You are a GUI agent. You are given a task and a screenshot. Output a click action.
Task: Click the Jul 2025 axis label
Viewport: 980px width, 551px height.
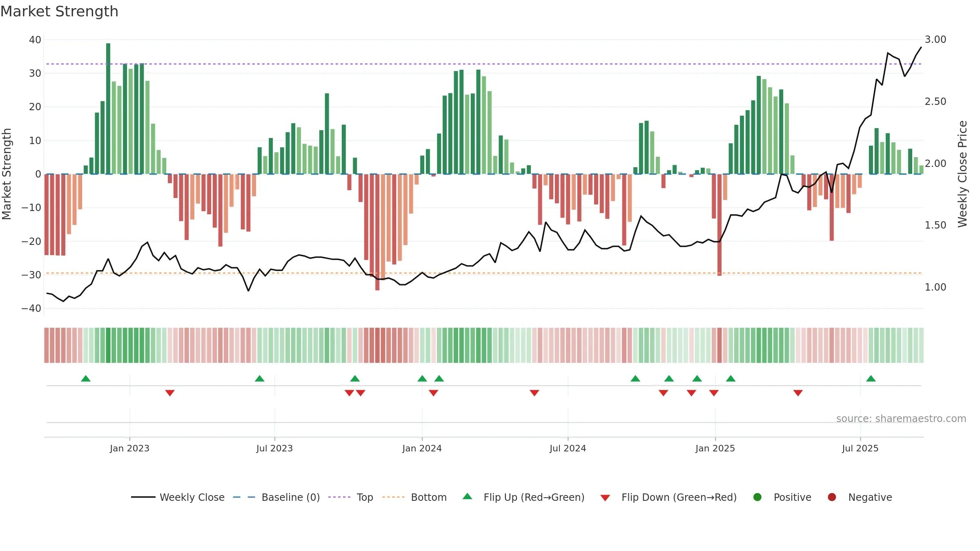860,448
